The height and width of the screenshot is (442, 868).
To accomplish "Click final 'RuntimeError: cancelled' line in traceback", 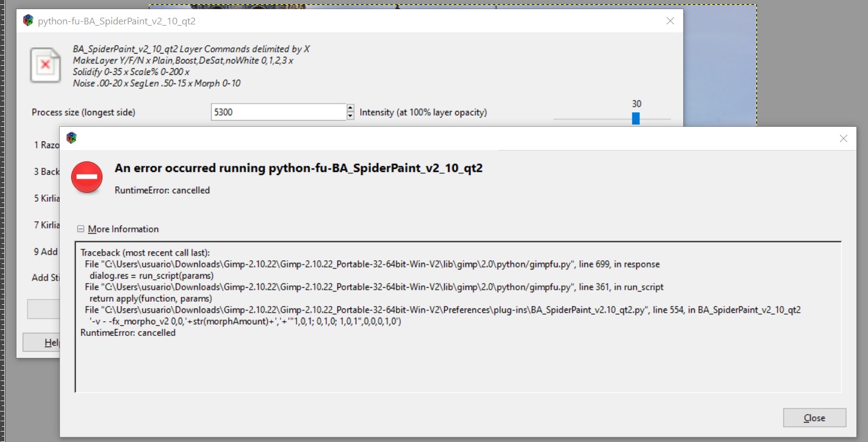I will tap(128, 333).
